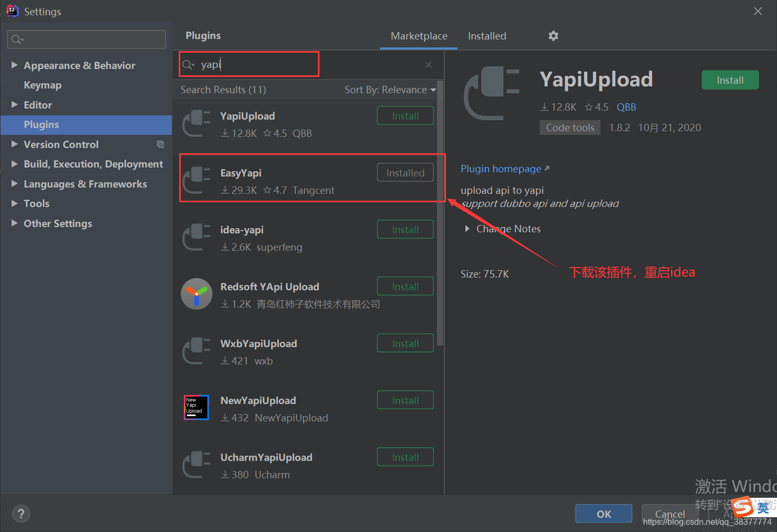Image resolution: width=777 pixels, height=532 pixels.
Task: Click the Code tools tag
Action: pos(570,127)
